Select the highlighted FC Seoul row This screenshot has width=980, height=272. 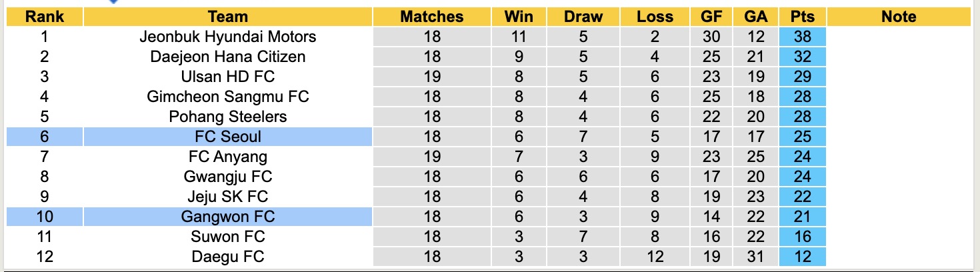(x=227, y=137)
